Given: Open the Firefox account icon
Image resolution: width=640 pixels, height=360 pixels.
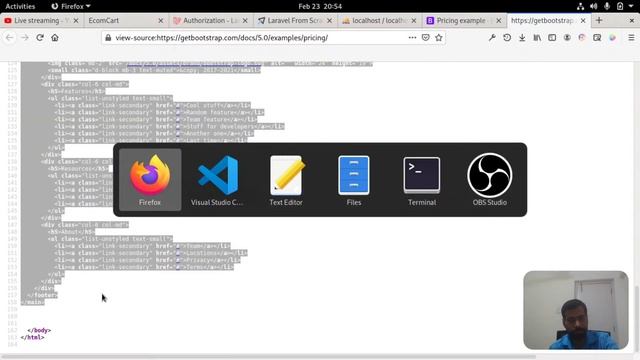Looking at the screenshot, I should [567, 38].
